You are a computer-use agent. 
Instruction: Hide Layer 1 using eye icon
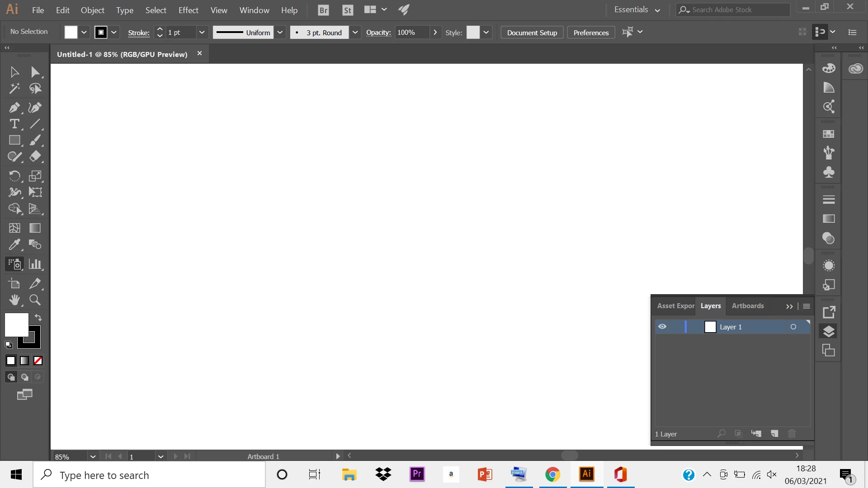pos(662,327)
